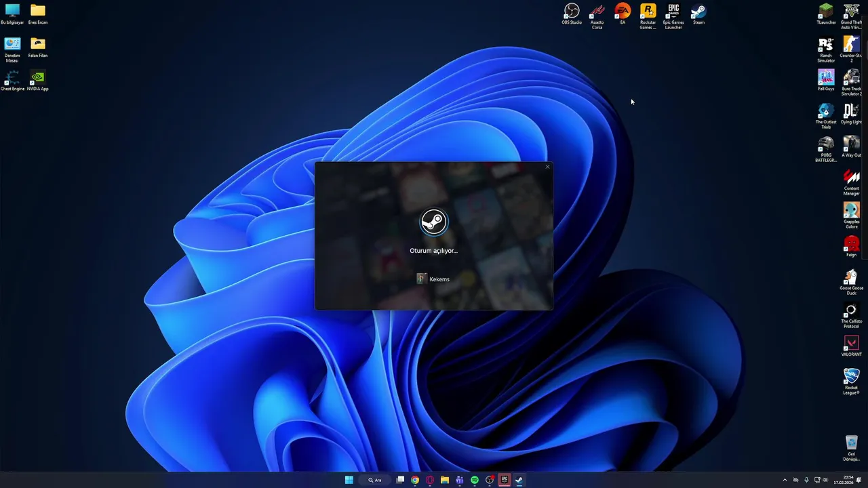Click the Ara search box in taskbar

click(375, 480)
